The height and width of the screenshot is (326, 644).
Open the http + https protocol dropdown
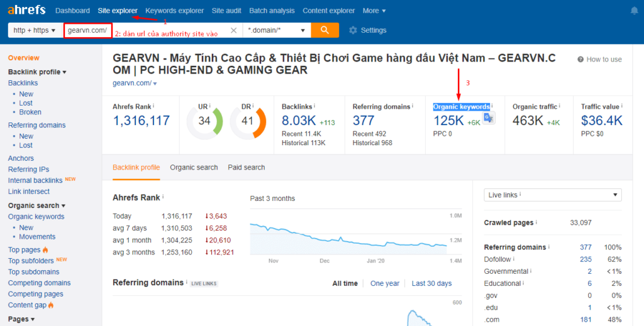tap(35, 30)
